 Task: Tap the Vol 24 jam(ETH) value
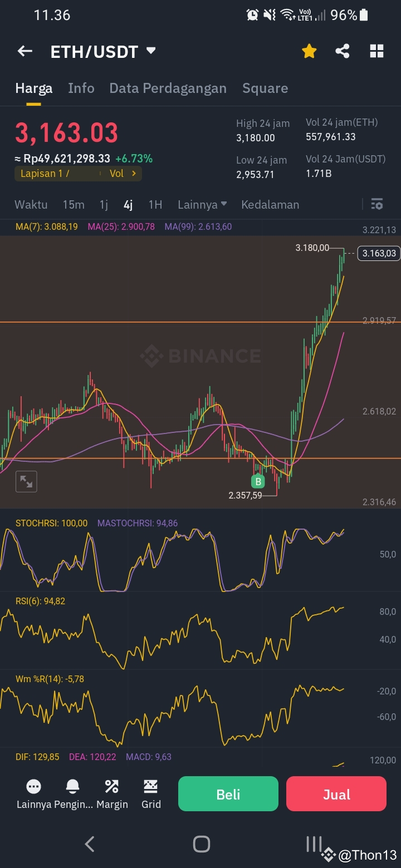click(x=331, y=136)
